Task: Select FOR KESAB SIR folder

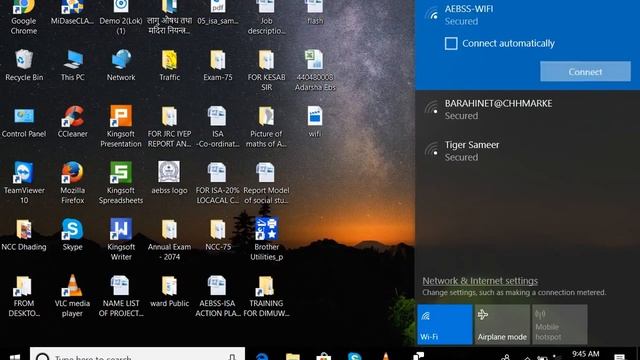Action: (x=266, y=70)
